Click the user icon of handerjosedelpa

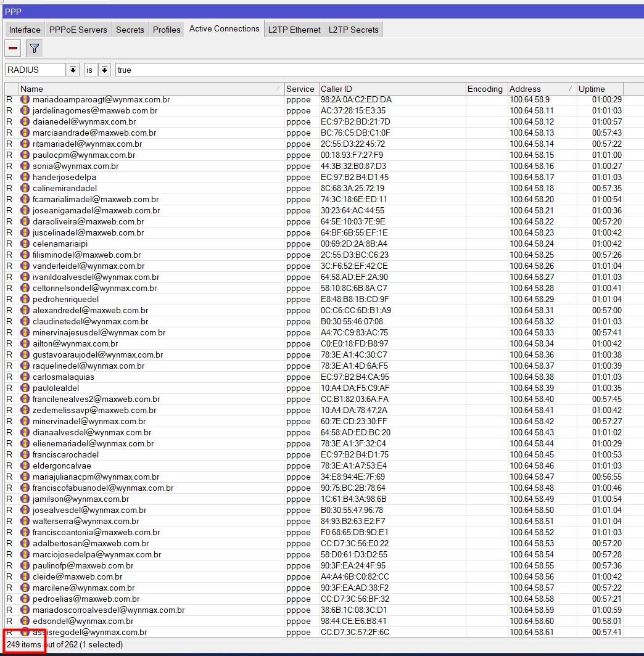click(25, 177)
